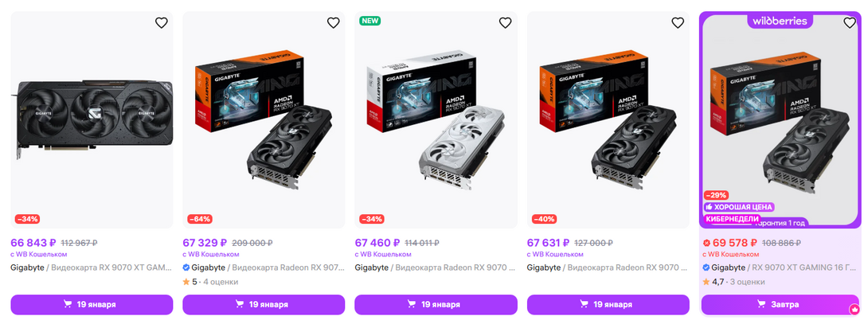This screenshot has height=328, width=868.
Task: Add 67 460 ₽ white card to cart
Action: pyautogui.click(x=436, y=304)
